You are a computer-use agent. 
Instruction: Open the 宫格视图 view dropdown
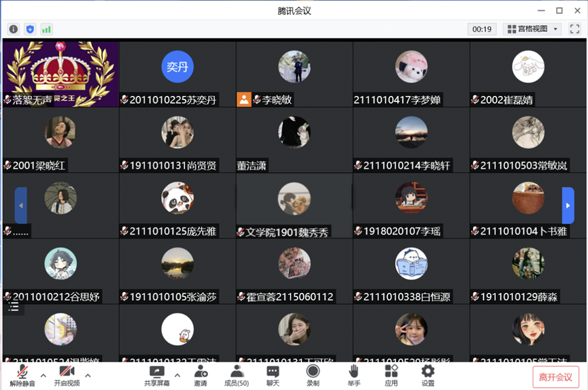(532, 29)
